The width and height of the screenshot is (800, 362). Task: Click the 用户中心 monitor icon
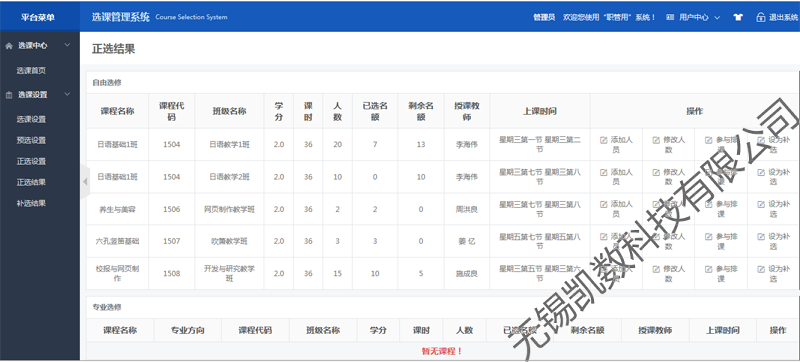click(x=670, y=17)
